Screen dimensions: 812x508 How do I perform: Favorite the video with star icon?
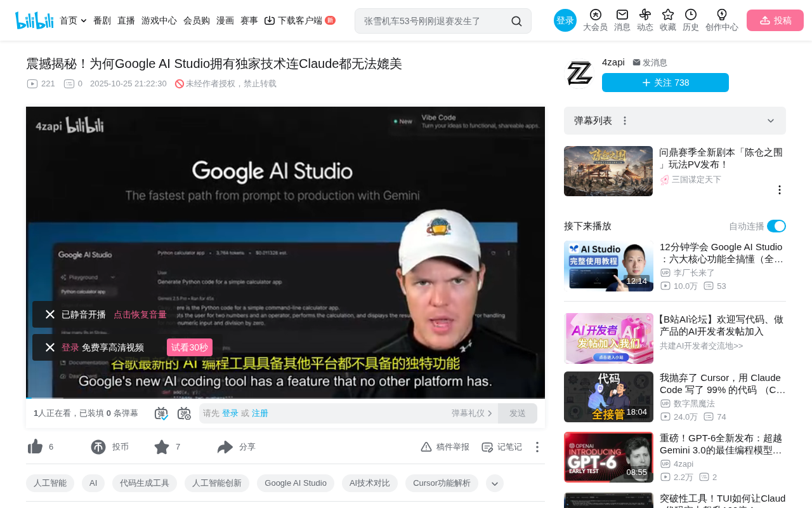(162, 447)
